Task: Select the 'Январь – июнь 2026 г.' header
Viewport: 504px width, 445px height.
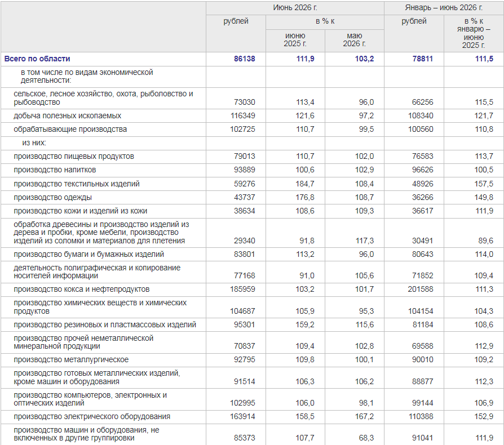Action: pyautogui.click(x=444, y=7)
